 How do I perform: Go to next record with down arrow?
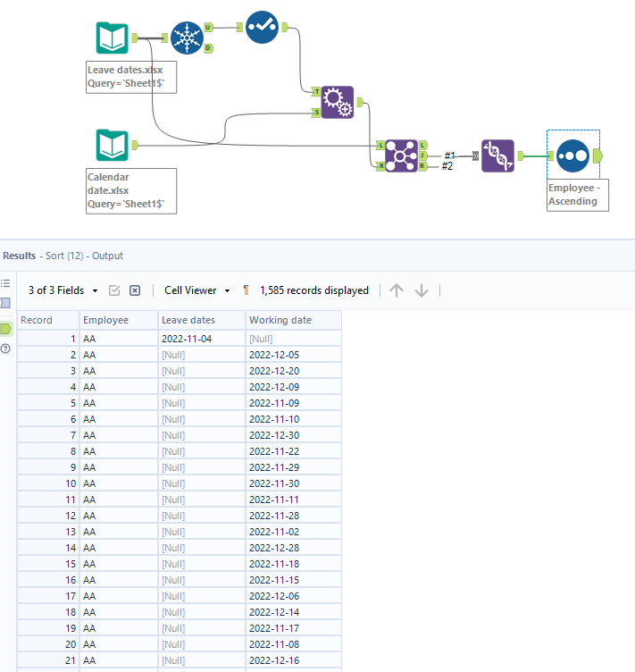click(x=422, y=290)
